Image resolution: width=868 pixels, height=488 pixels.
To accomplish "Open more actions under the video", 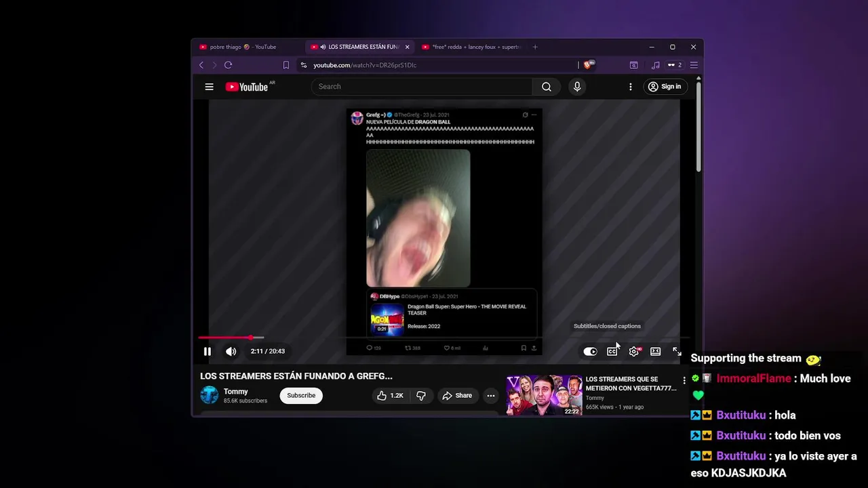I will tap(491, 396).
